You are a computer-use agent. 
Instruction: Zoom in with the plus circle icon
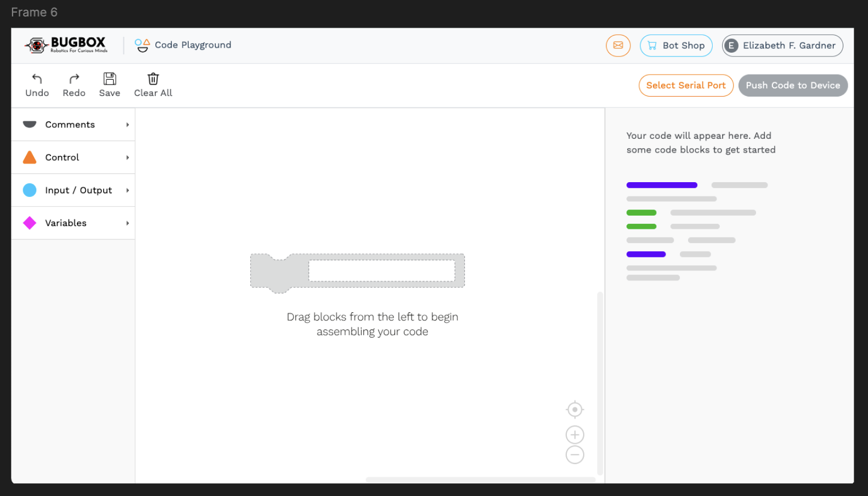coord(574,435)
